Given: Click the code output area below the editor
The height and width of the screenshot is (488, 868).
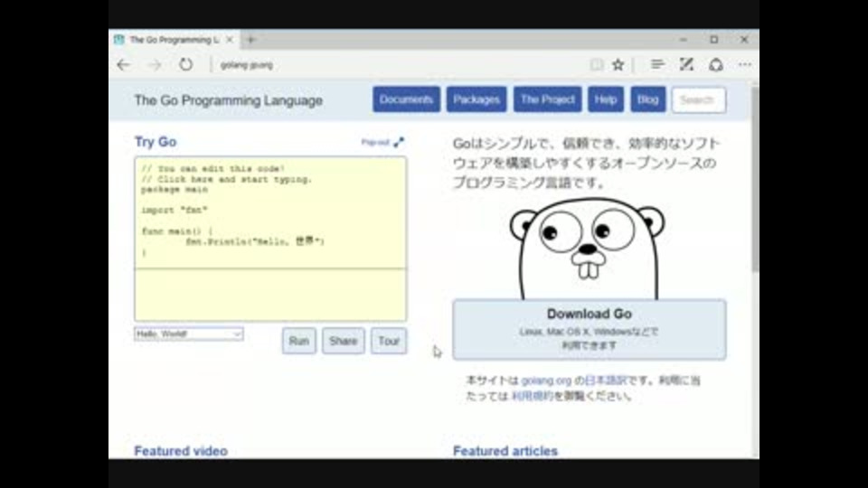Looking at the screenshot, I should [x=270, y=295].
